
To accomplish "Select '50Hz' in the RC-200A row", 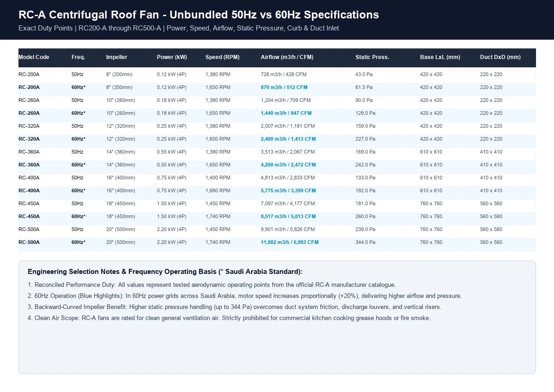I will (78, 74).
